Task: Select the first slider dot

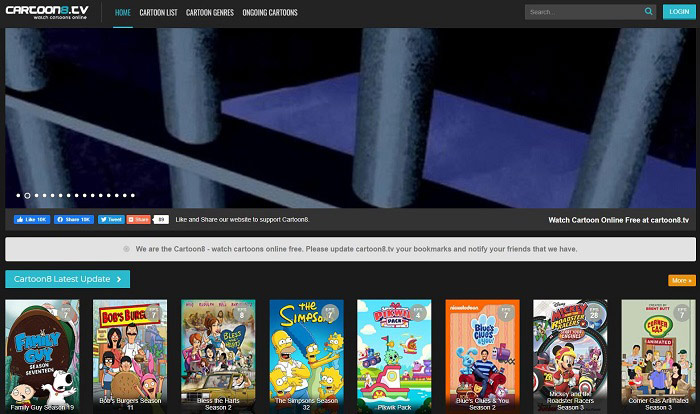Action: [x=18, y=195]
